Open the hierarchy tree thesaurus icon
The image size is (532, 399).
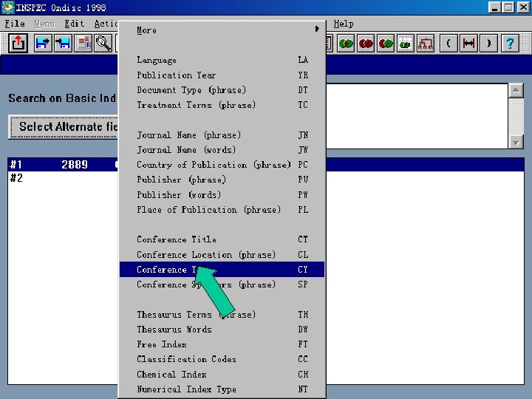426,43
